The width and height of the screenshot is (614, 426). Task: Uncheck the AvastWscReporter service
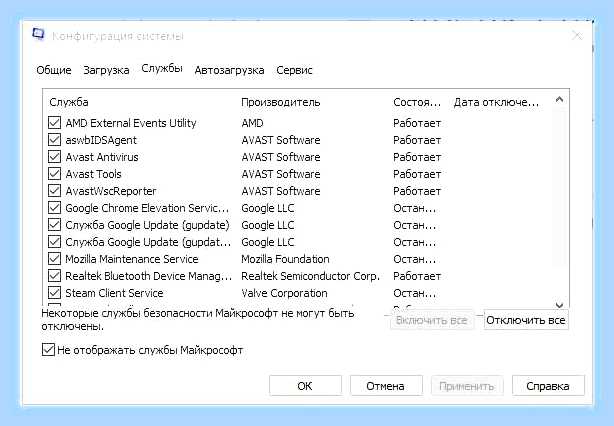(x=54, y=191)
